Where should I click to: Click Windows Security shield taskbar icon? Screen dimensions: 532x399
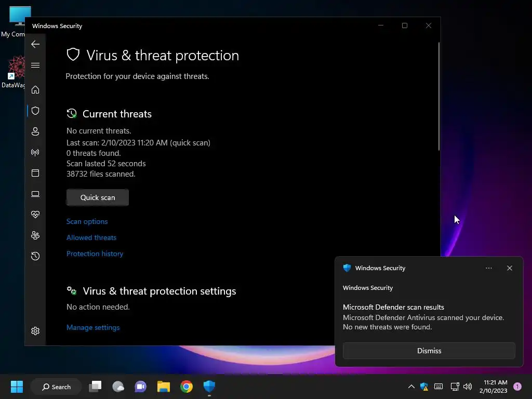[x=209, y=387]
